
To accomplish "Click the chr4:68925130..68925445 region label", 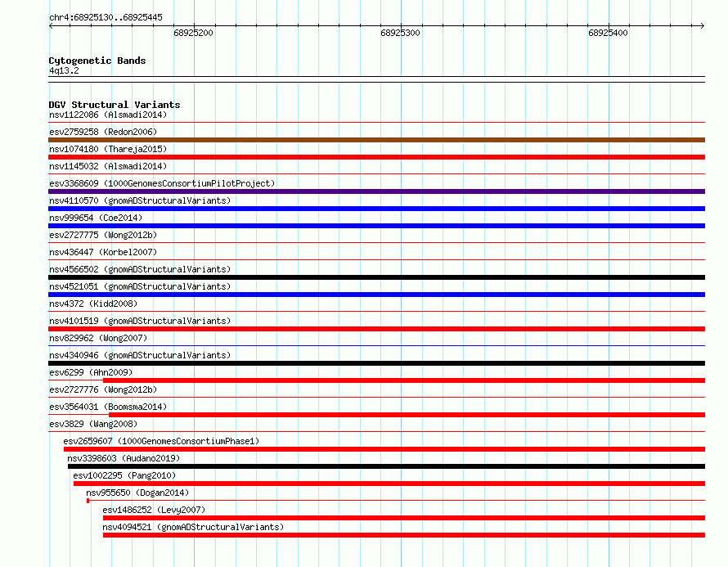I will (x=106, y=18).
